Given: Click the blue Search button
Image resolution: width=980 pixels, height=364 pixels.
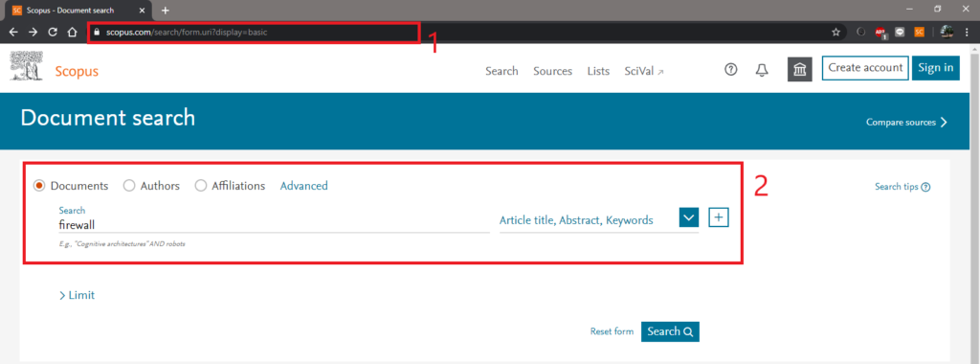Looking at the screenshot, I should point(670,331).
